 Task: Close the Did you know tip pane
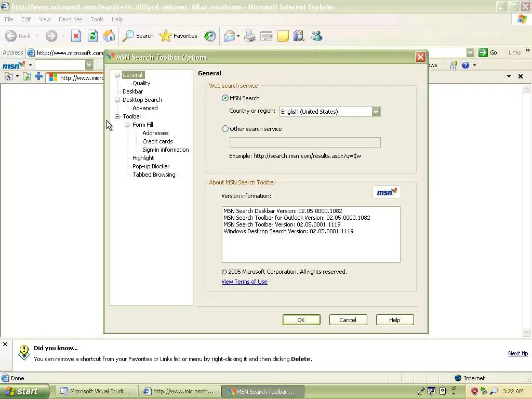coord(5,344)
